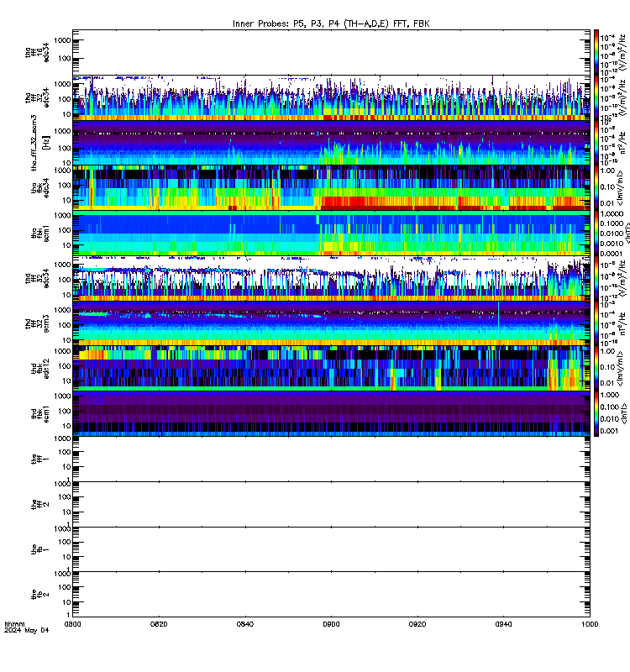This screenshot has width=630, height=672.
Task: Click the 1000 time axis label
Action: [x=590, y=624]
